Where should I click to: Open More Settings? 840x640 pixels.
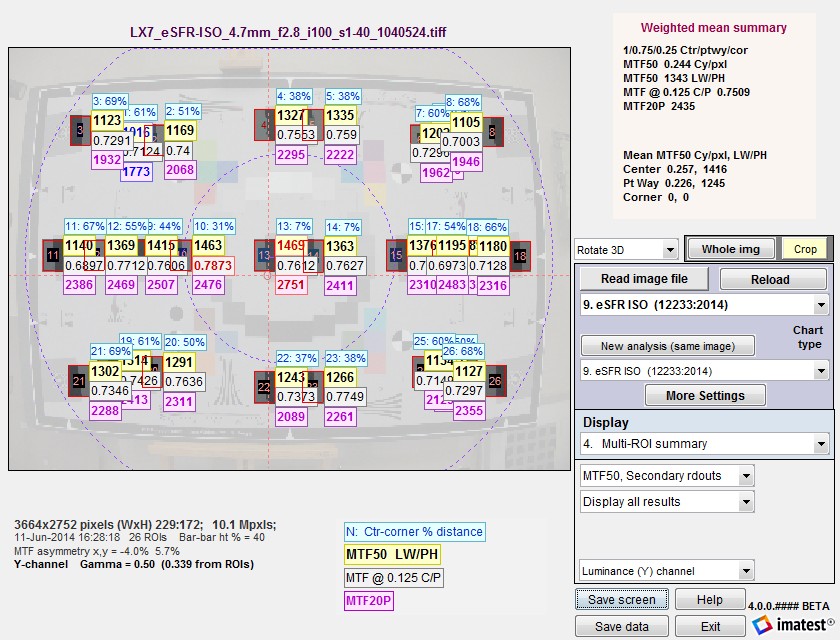coord(705,396)
